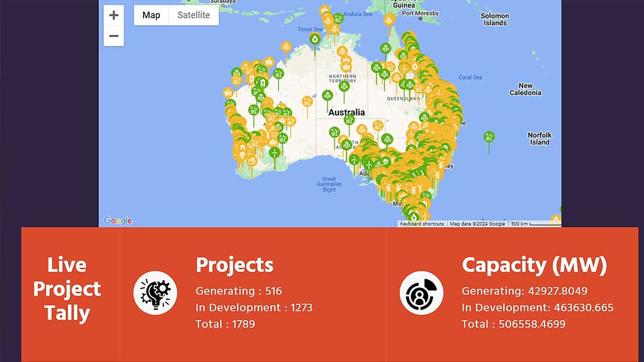The height and width of the screenshot is (362, 644).
Task: Select the lone green wind turbine marker in southern Western Australia
Action: pos(274,153)
